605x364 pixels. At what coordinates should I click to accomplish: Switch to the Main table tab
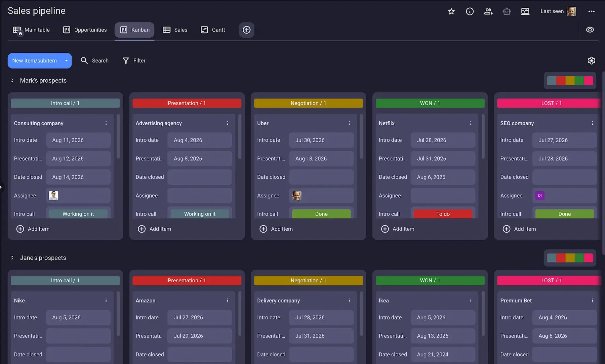(31, 30)
